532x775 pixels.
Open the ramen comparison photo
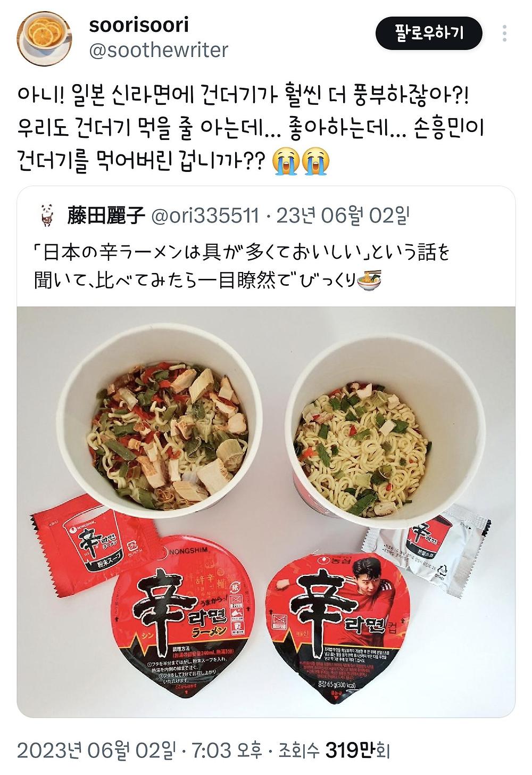click(x=266, y=512)
